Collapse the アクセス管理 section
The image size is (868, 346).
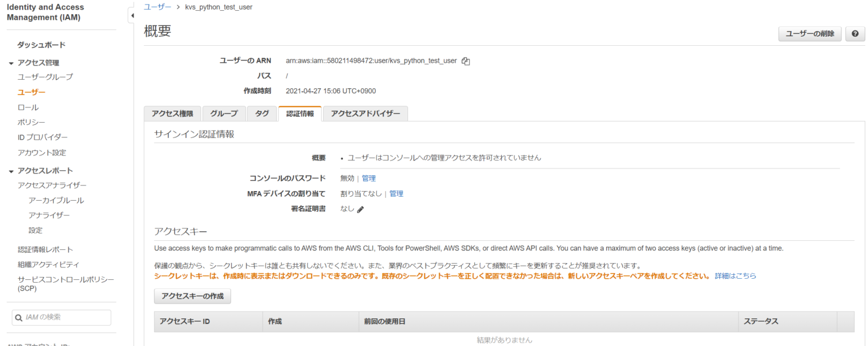(x=11, y=63)
